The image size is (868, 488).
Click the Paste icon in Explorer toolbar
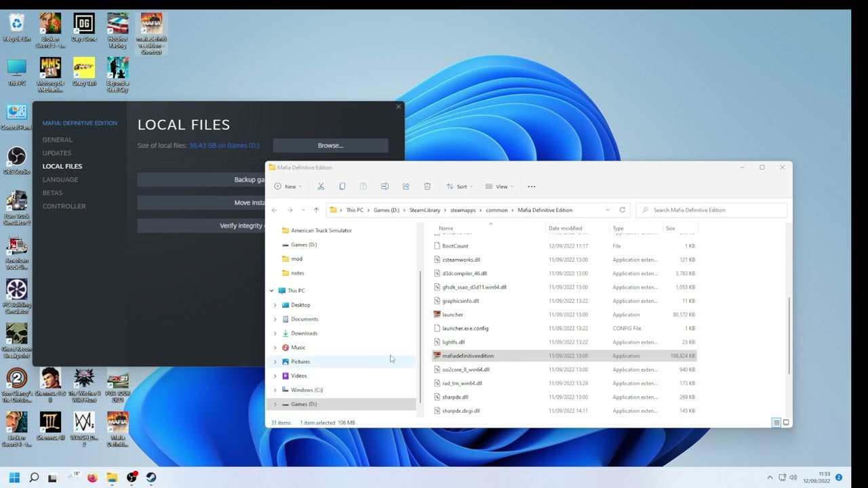[363, 186]
